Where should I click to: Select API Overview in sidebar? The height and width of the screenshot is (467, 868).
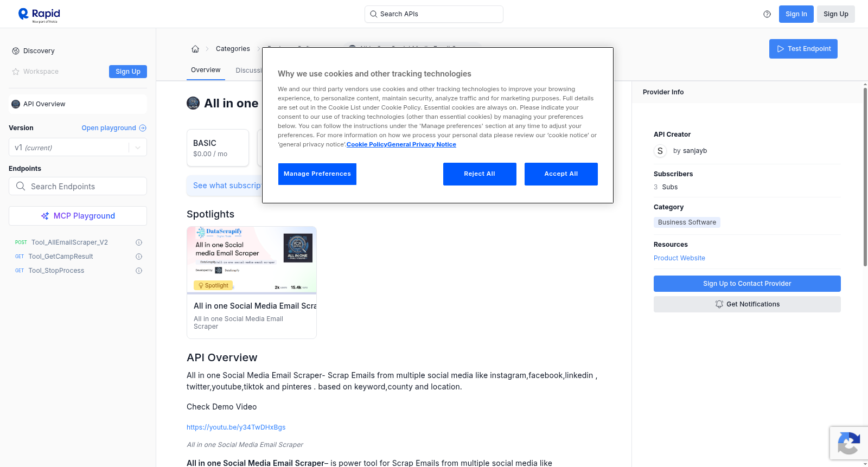pyautogui.click(x=78, y=104)
